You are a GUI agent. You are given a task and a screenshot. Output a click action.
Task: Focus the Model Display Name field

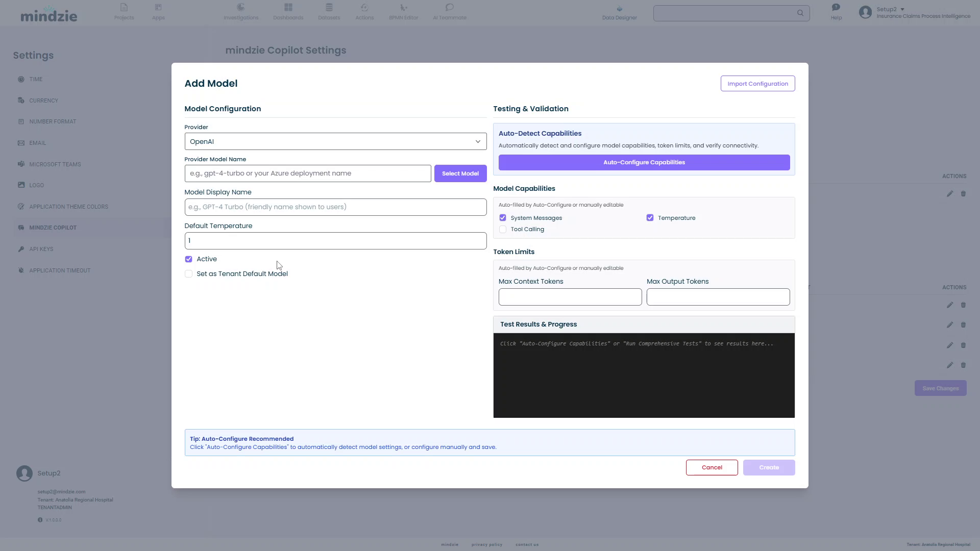click(x=335, y=207)
